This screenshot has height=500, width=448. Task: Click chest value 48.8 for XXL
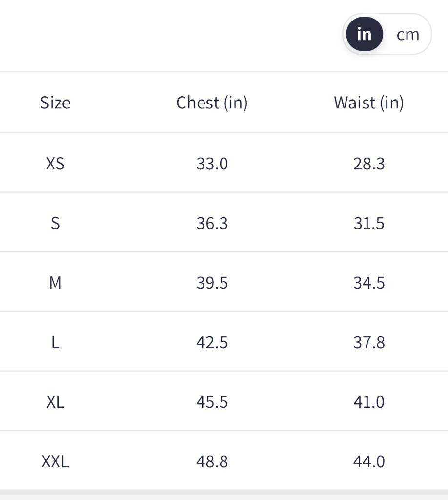pyautogui.click(x=212, y=461)
